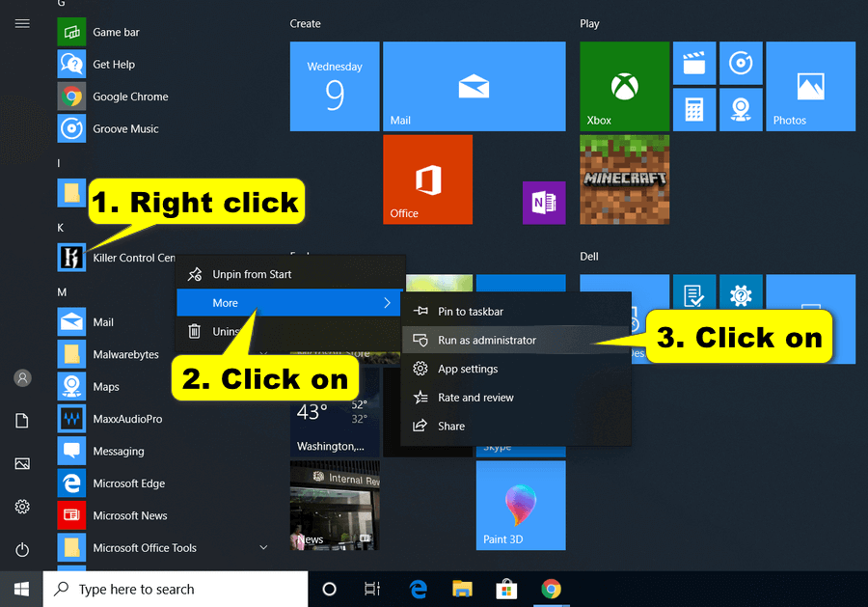The image size is (868, 607).
Task: Open Google Chrome from the app list
Action: pos(130,97)
